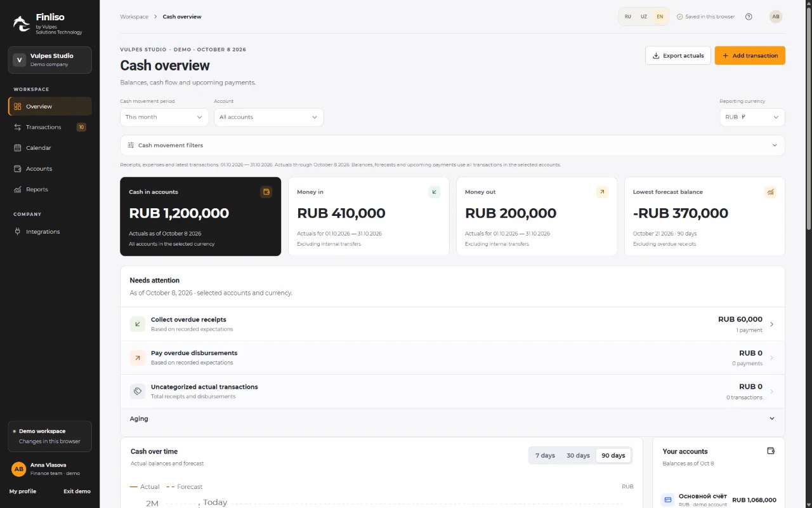Expand the Cash movement filters panel
The image size is (812, 508).
click(452, 145)
